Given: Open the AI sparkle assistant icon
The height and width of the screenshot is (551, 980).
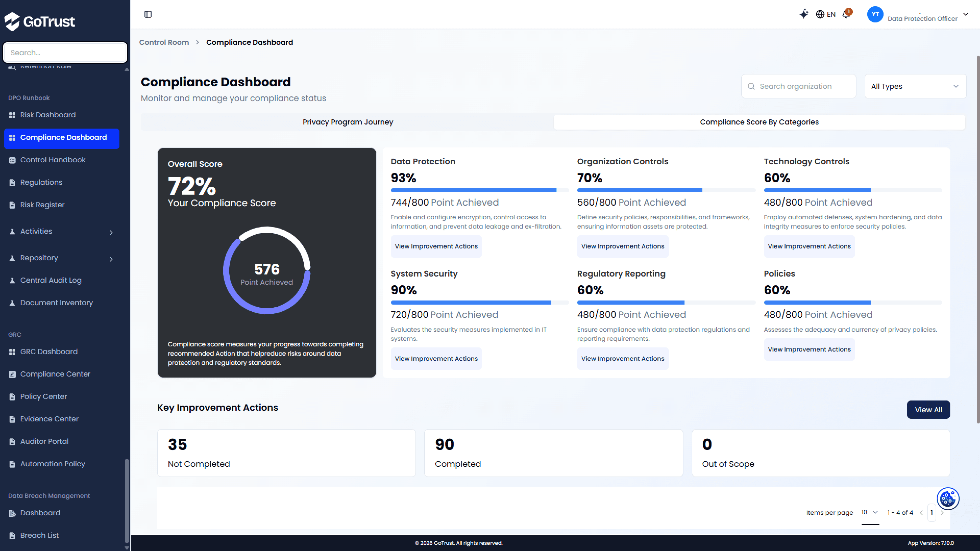Looking at the screenshot, I should click(803, 14).
